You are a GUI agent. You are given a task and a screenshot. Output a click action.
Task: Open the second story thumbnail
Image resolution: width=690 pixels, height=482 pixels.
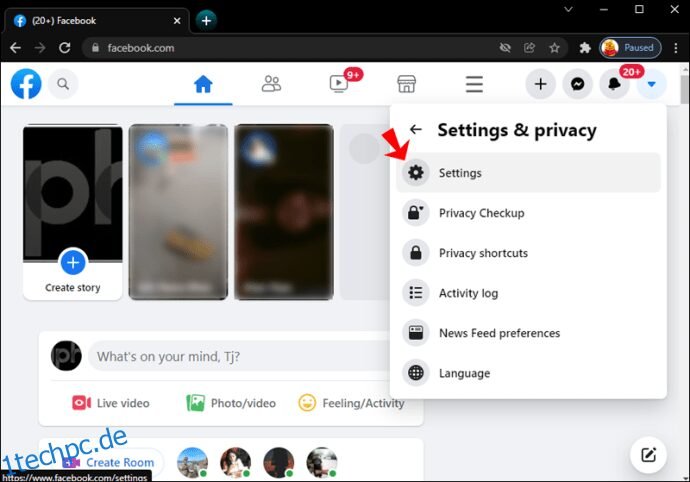[178, 212]
